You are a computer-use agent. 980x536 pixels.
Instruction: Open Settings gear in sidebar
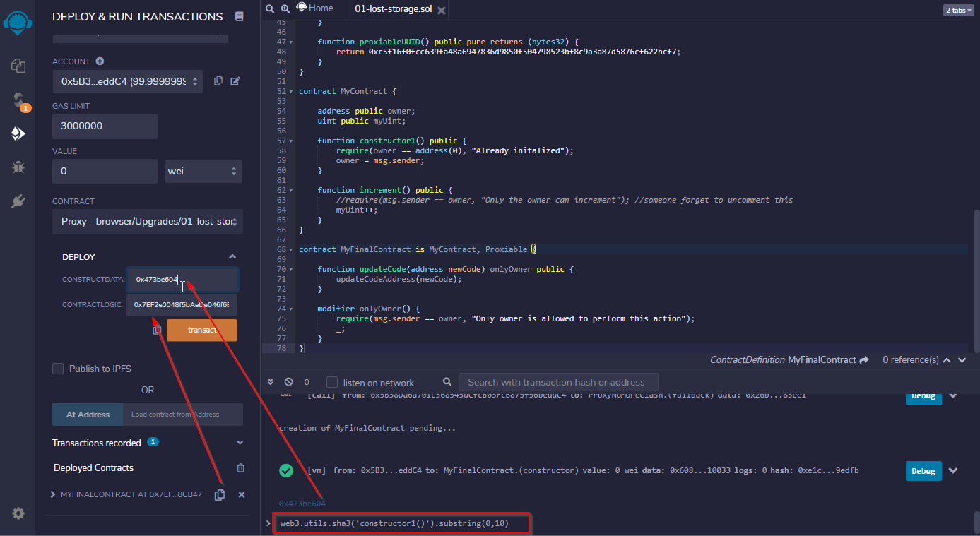pos(18,513)
